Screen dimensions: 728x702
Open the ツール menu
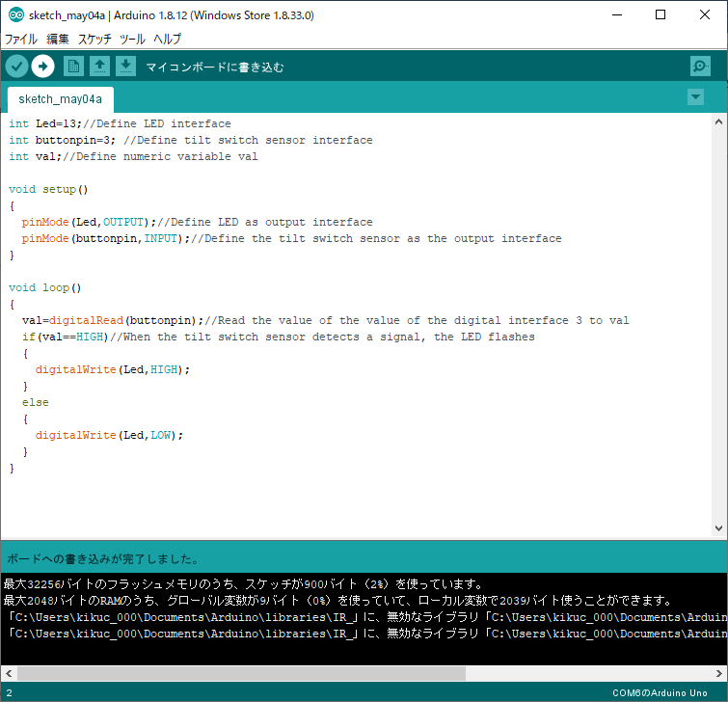132,40
